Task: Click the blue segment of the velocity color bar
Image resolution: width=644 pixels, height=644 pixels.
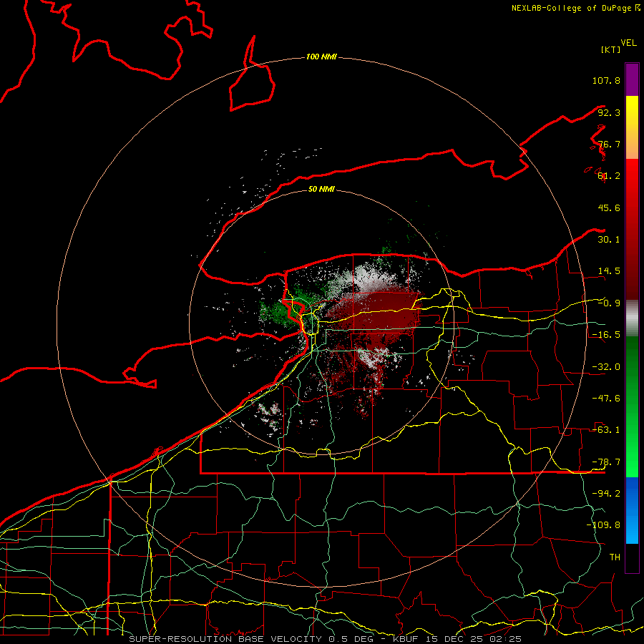Action: (632, 510)
